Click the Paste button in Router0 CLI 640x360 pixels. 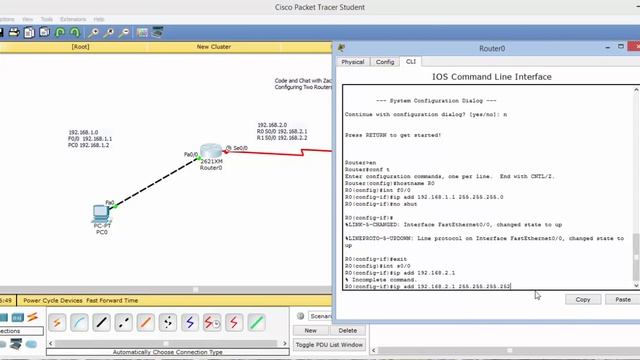click(x=622, y=299)
